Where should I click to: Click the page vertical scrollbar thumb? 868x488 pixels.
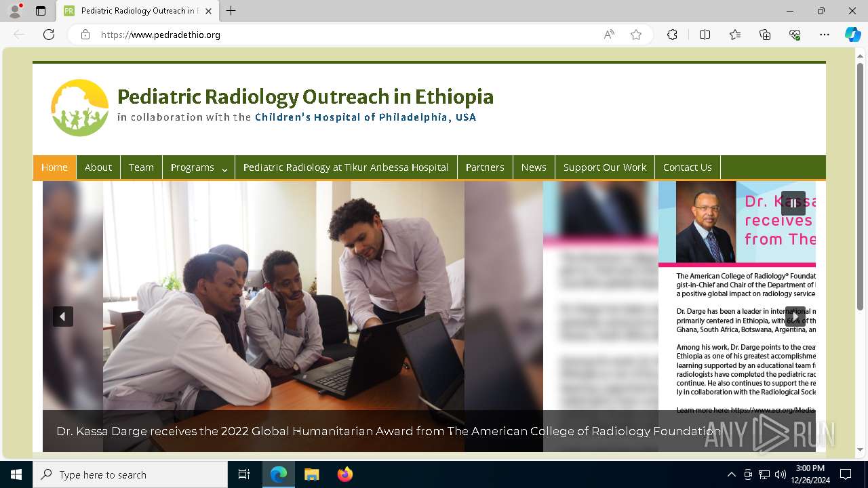[x=860, y=186]
